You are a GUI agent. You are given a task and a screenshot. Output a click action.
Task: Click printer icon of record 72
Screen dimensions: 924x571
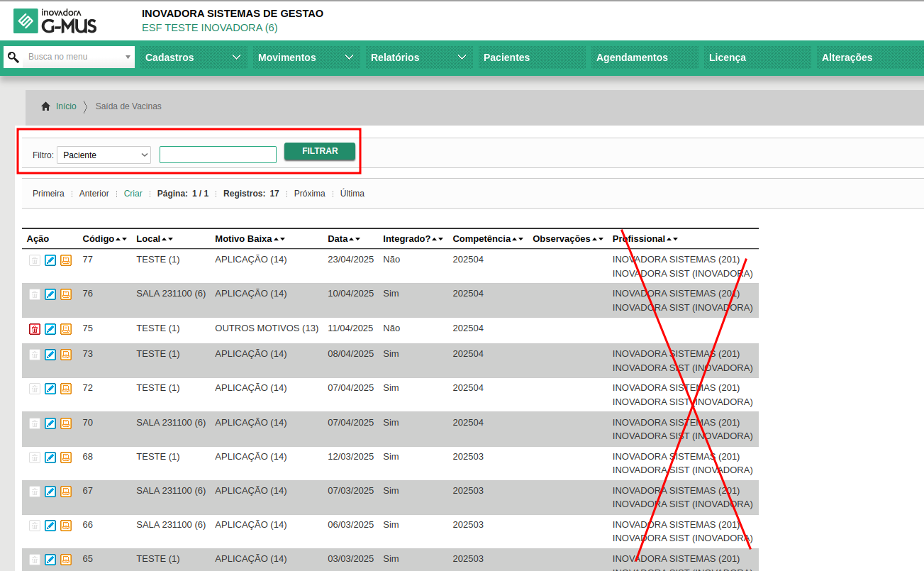[66, 389]
